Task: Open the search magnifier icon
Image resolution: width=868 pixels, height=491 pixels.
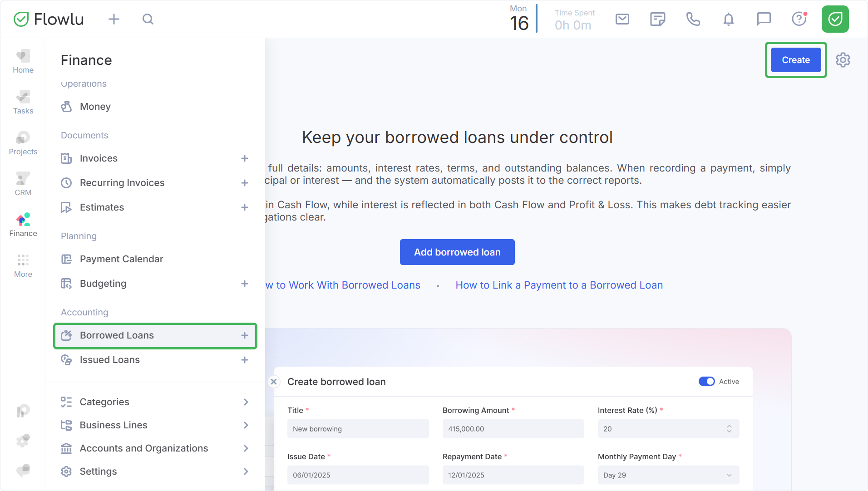Action: pyautogui.click(x=148, y=19)
